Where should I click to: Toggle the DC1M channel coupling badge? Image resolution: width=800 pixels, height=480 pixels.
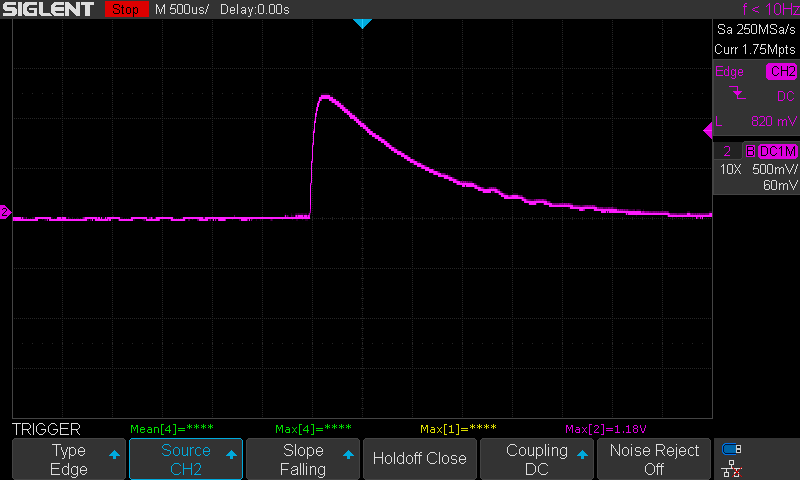777,151
